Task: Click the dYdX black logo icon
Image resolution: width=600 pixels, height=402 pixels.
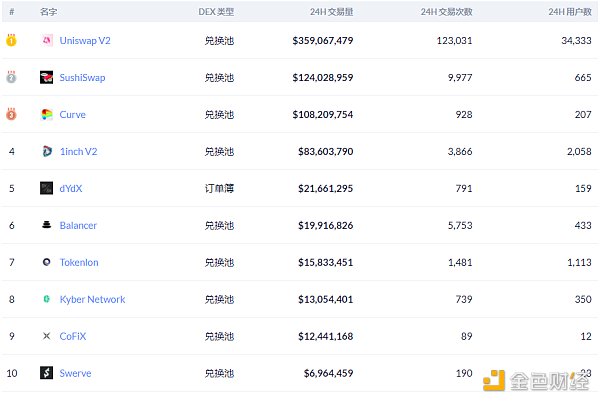Action: click(x=47, y=188)
